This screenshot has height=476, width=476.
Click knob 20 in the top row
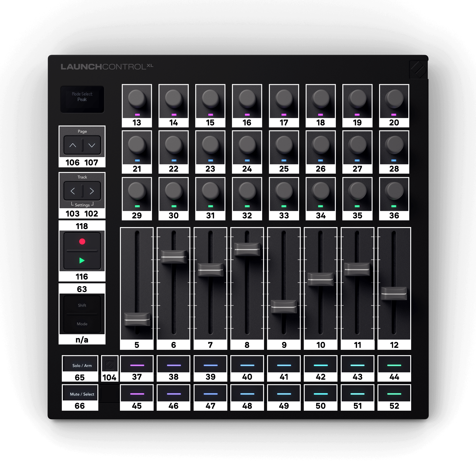point(394,99)
